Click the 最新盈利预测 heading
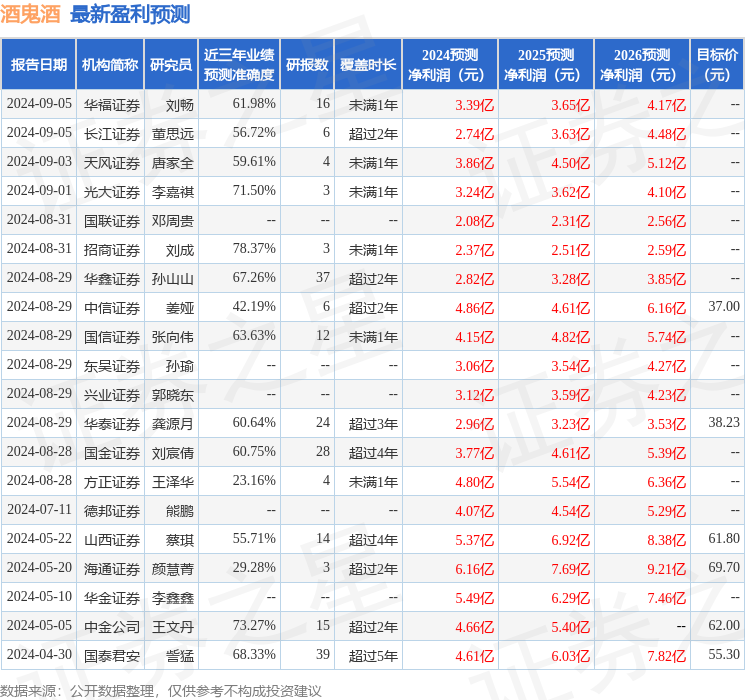This screenshot has height=700, width=745. pyautogui.click(x=130, y=14)
